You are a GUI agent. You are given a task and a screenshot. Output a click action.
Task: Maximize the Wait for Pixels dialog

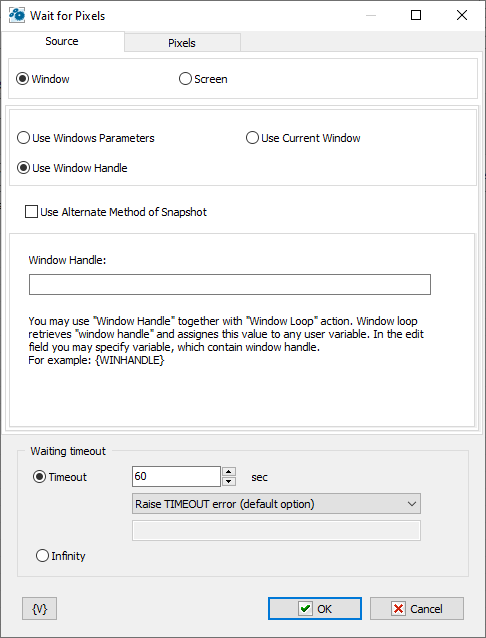(416, 15)
